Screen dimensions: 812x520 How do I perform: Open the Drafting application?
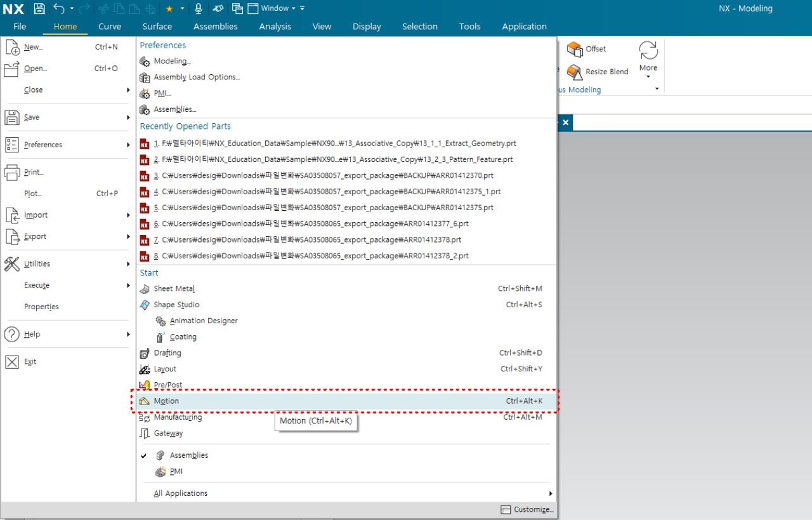[167, 352]
